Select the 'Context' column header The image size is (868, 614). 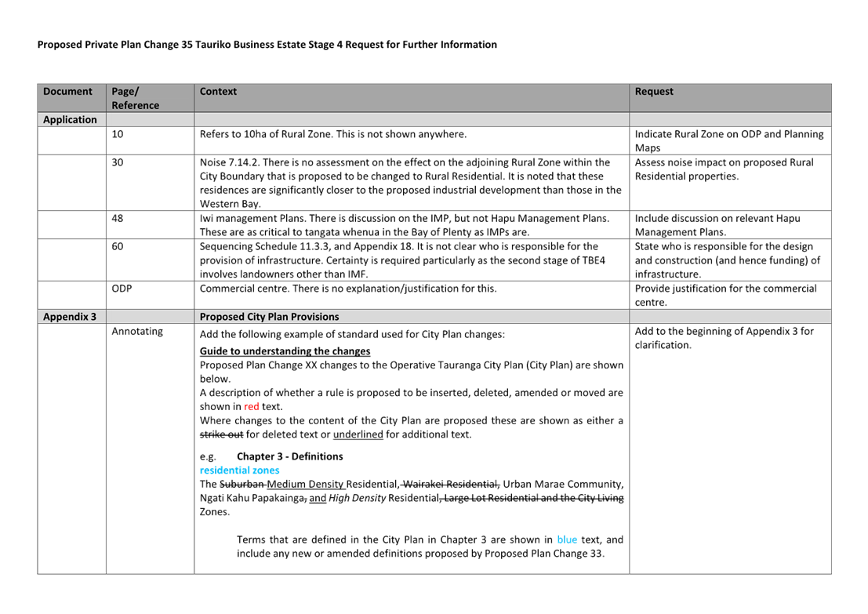pos(218,92)
